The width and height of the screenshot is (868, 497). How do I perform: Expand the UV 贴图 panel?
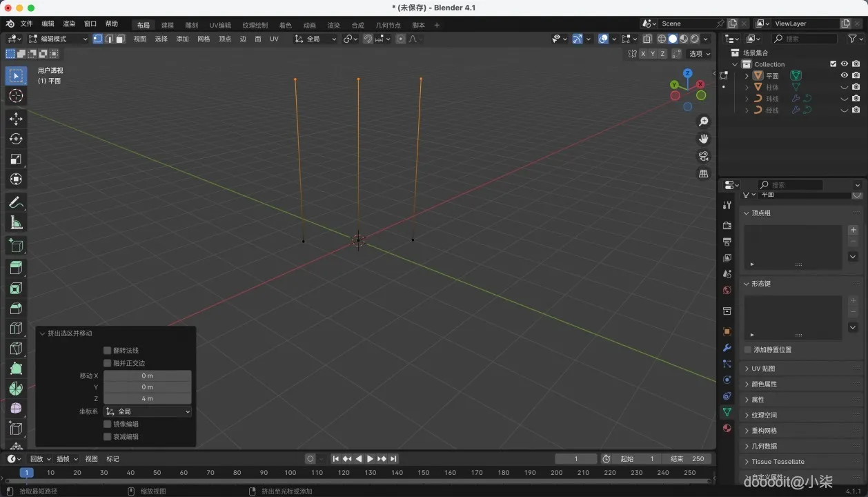tap(763, 369)
